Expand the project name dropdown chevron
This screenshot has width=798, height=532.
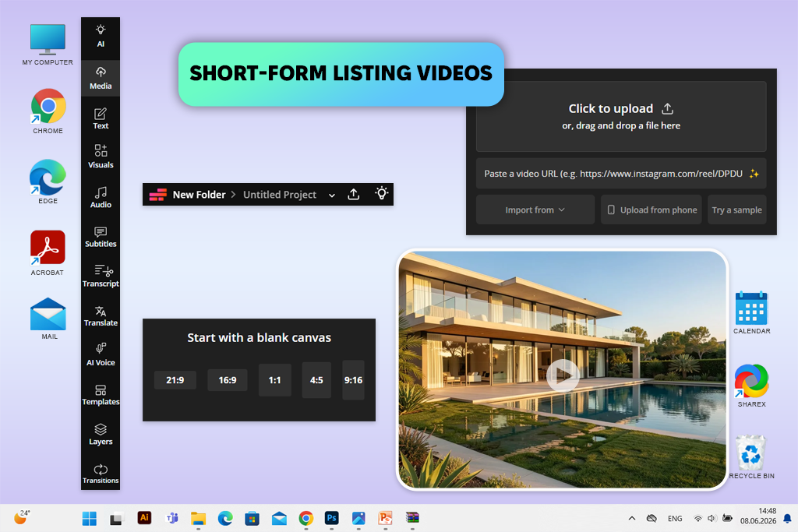[x=332, y=196]
